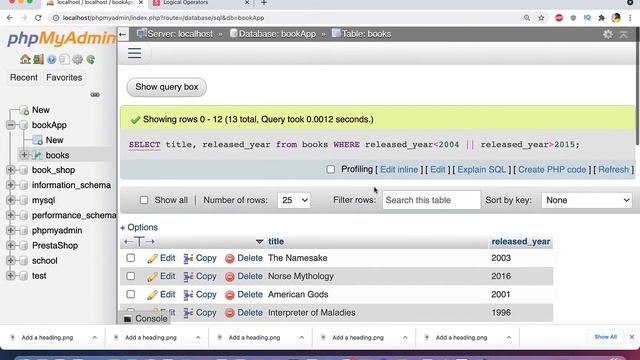Click the full texts toggle arrows icon
Viewport: 640px width, 360px height.
point(139,242)
